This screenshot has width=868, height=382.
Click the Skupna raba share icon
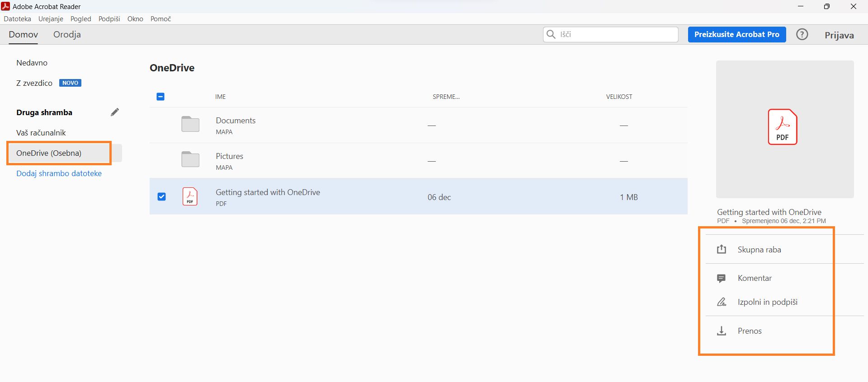point(722,249)
